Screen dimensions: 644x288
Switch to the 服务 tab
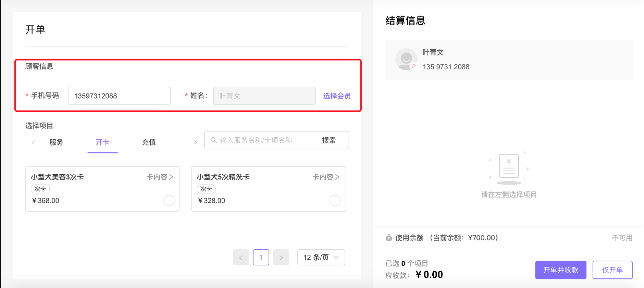pos(56,142)
